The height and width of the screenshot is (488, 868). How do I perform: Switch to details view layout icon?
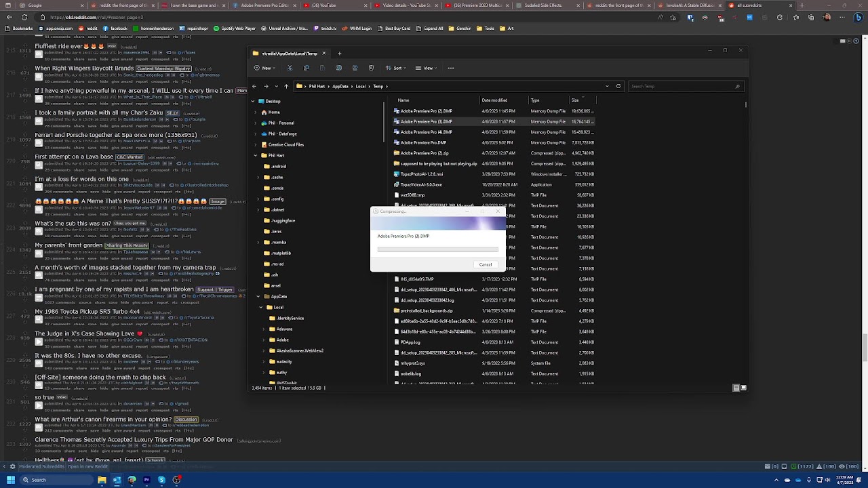click(x=736, y=388)
